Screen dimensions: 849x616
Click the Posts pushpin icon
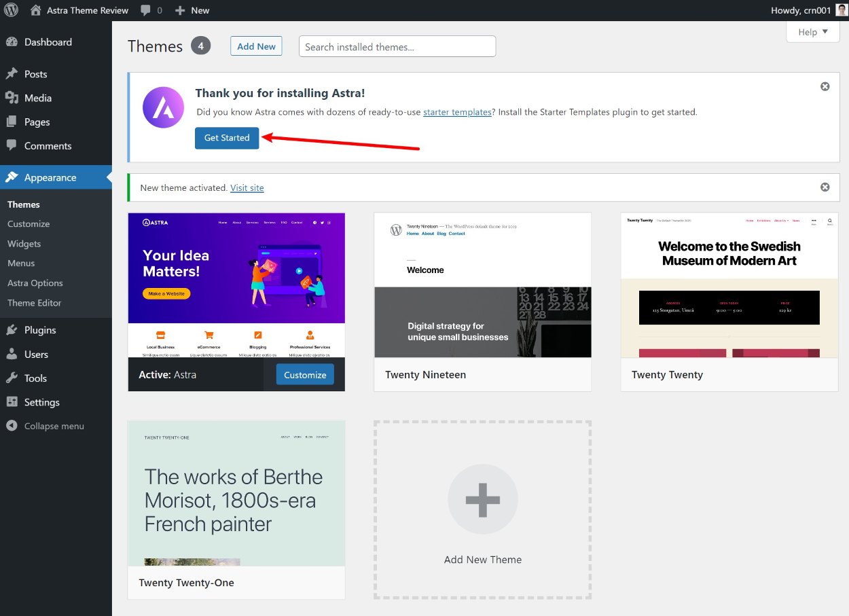point(12,74)
